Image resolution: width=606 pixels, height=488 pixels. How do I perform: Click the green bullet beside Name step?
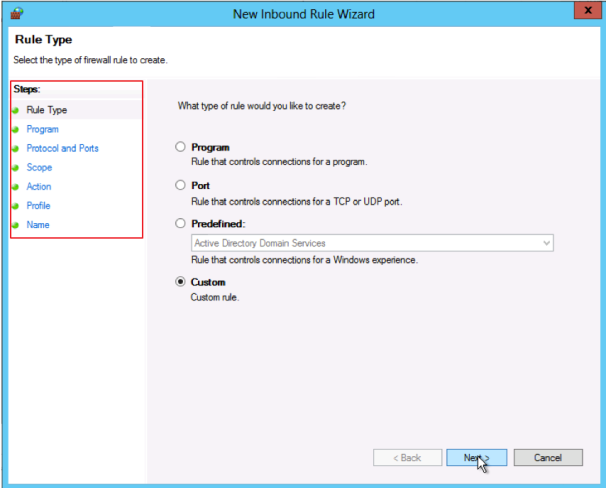(x=15, y=225)
